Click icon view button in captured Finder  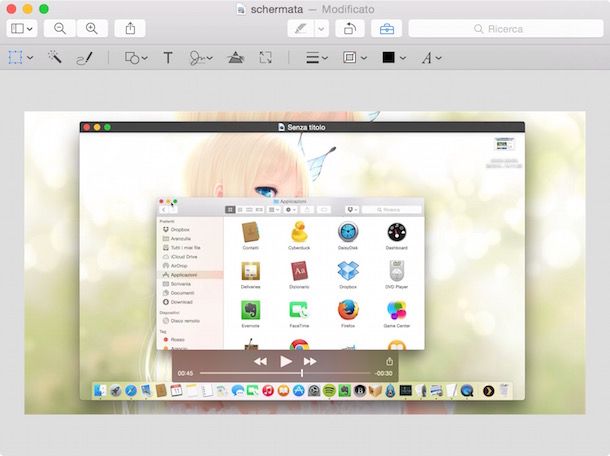click(230, 210)
